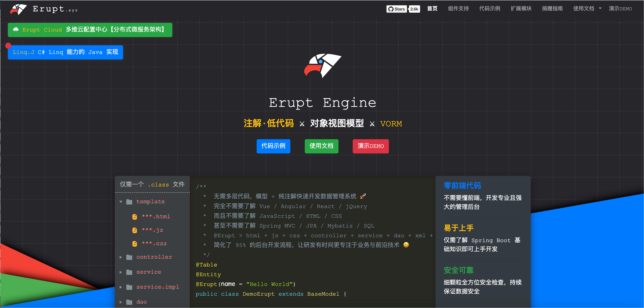Click the green 使用文档 hero button

click(321, 146)
